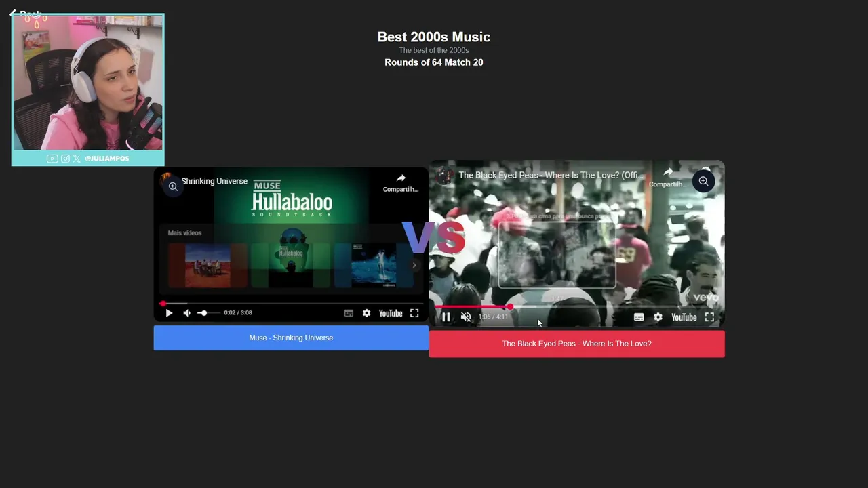Share the Black Eyed Peas video via Compartilhar

pyautogui.click(x=668, y=178)
